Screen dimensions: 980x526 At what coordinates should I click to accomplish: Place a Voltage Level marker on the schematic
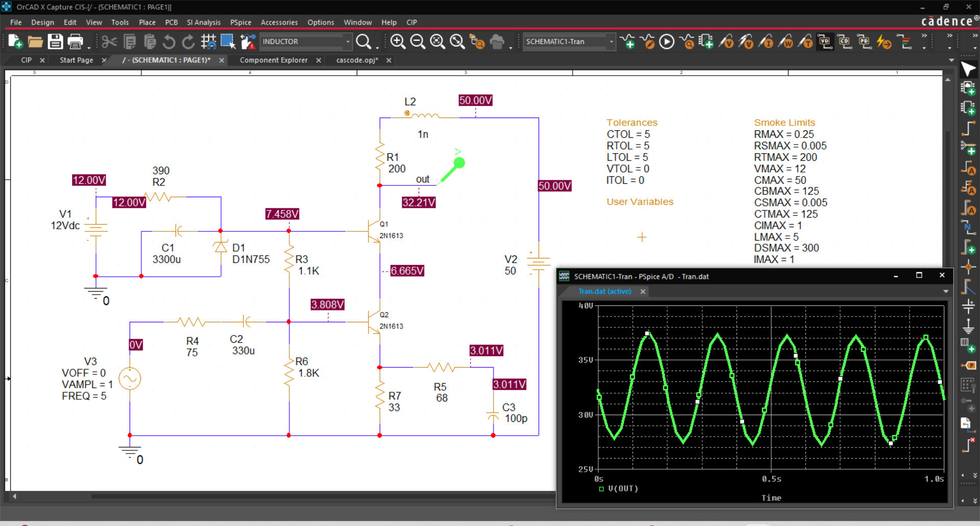click(x=727, y=41)
